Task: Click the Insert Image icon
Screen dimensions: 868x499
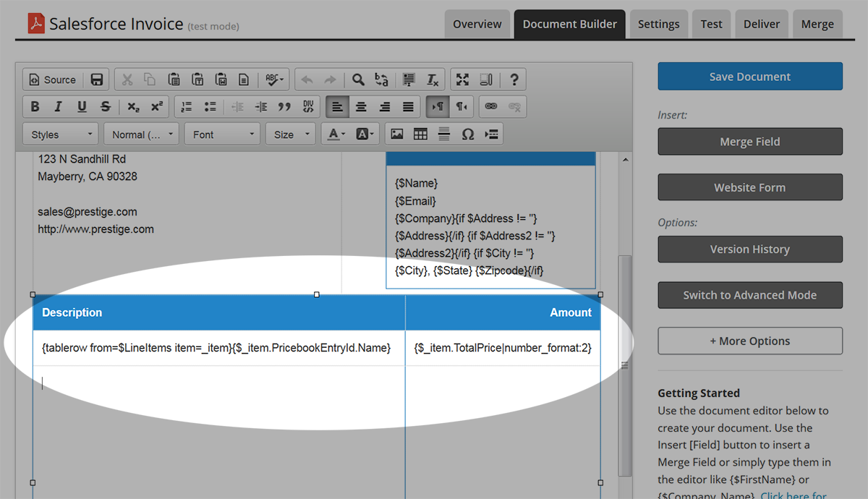Action: pos(396,135)
